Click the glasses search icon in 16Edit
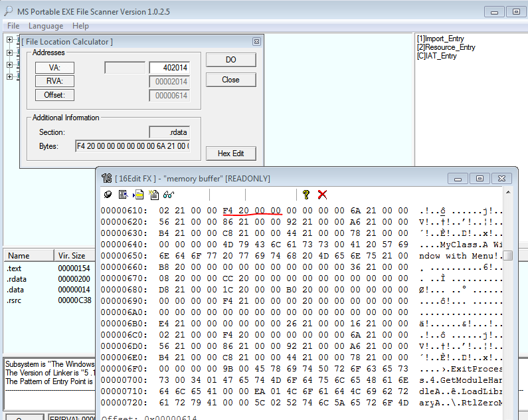 [169, 195]
